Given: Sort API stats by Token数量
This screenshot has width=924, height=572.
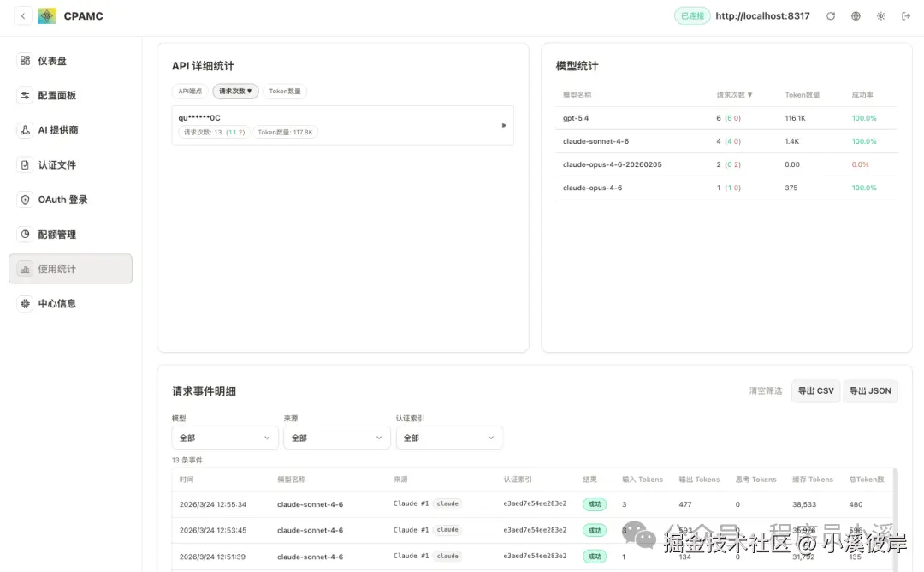Looking at the screenshot, I should click(x=285, y=92).
